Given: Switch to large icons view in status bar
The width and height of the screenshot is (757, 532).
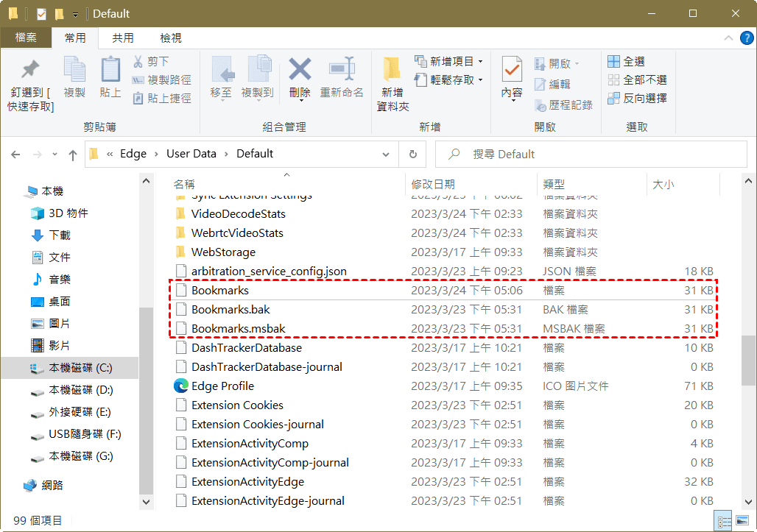Looking at the screenshot, I should click(x=742, y=521).
